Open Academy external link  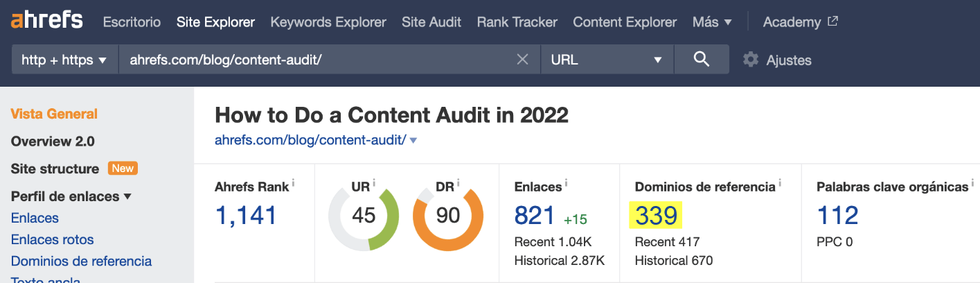pos(801,22)
